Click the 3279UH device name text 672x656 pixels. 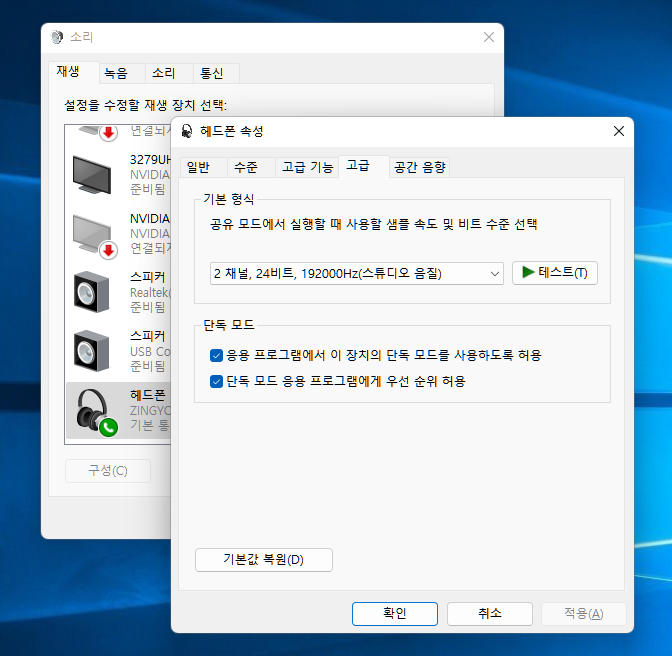click(x=150, y=160)
